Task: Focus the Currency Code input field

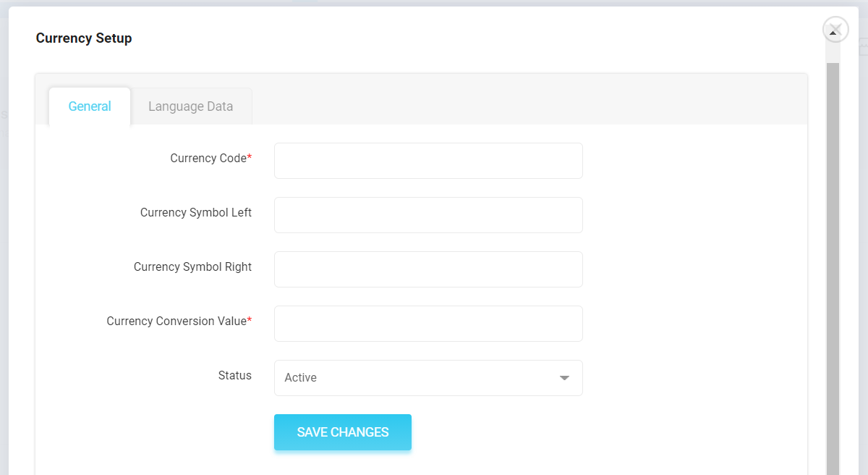Action: coord(428,161)
